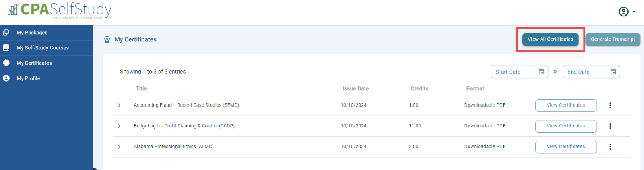644x170 pixels.
Task: Open more options for Budgeting for Profit row
Action: pos(610,126)
